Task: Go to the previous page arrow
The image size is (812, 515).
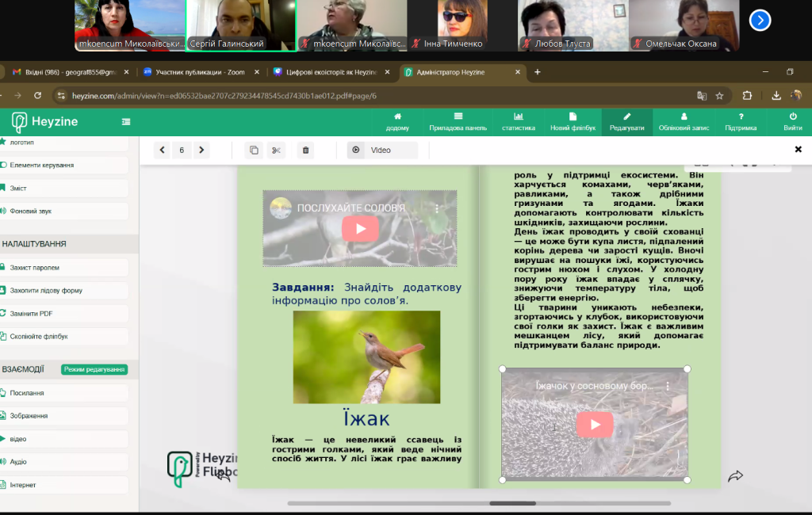Action: point(162,150)
